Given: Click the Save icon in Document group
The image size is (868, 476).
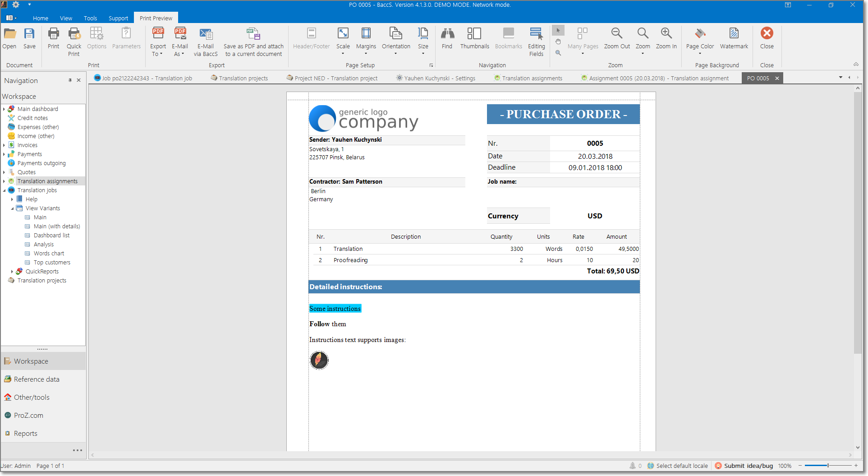Looking at the screenshot, I should [x=29, y=38].
